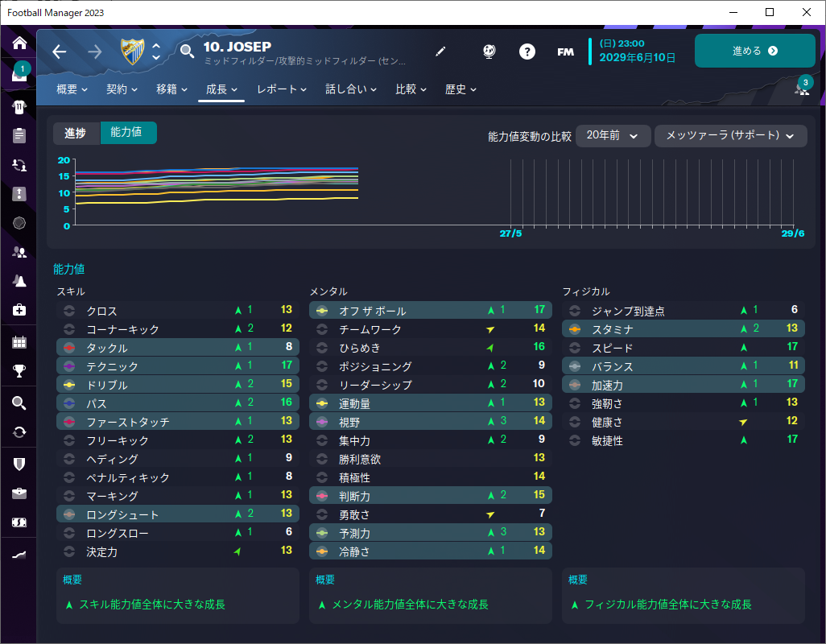826x644 pixels.
Task: Toggle the 冷静さ graph line
Action: [322, 551]
